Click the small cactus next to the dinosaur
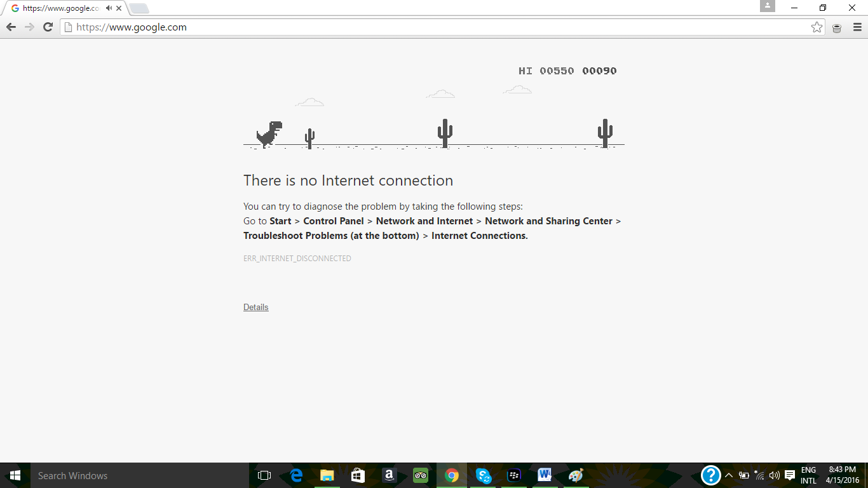 (x=309, y=139)
